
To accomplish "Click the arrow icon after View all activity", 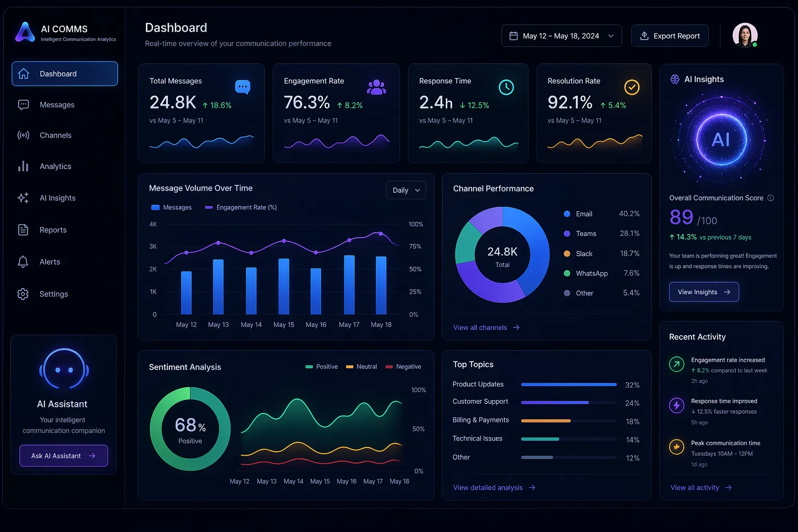I will [x=728, y=488].
